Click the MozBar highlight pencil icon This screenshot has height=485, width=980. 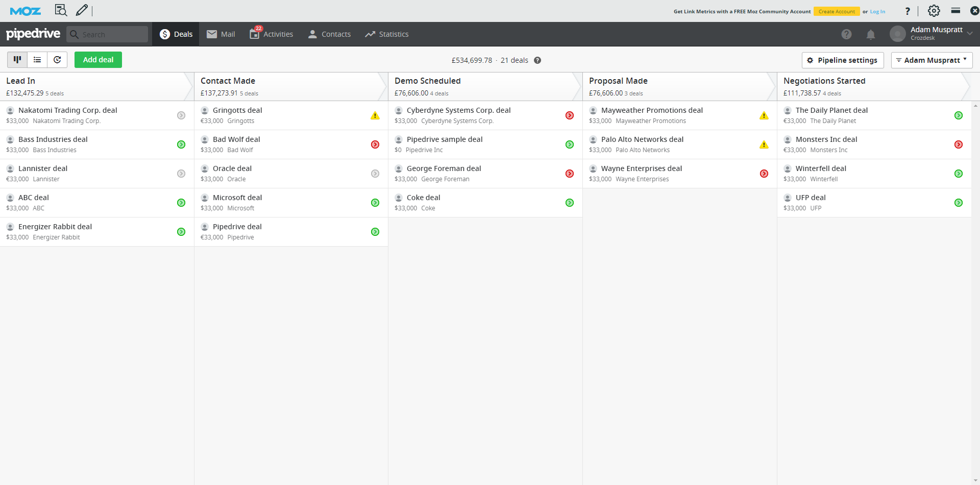click(82, 10)
